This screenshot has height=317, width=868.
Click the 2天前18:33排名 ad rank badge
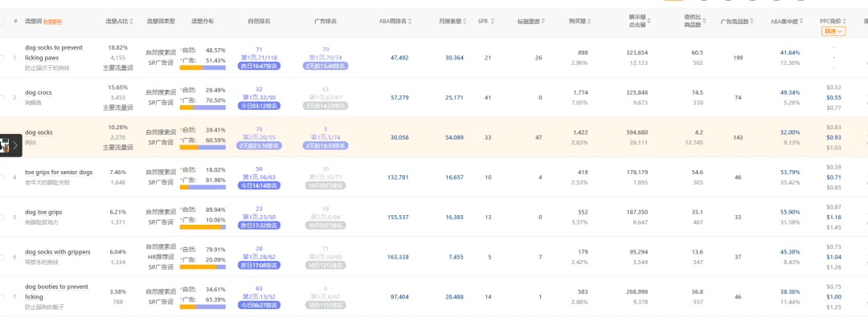tap(325, 146)
